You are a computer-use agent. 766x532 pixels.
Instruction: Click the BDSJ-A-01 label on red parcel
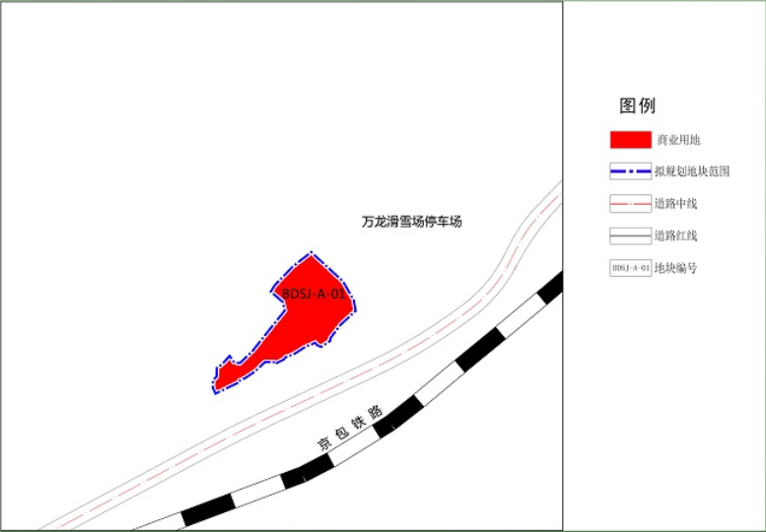[x=313, y=294]
